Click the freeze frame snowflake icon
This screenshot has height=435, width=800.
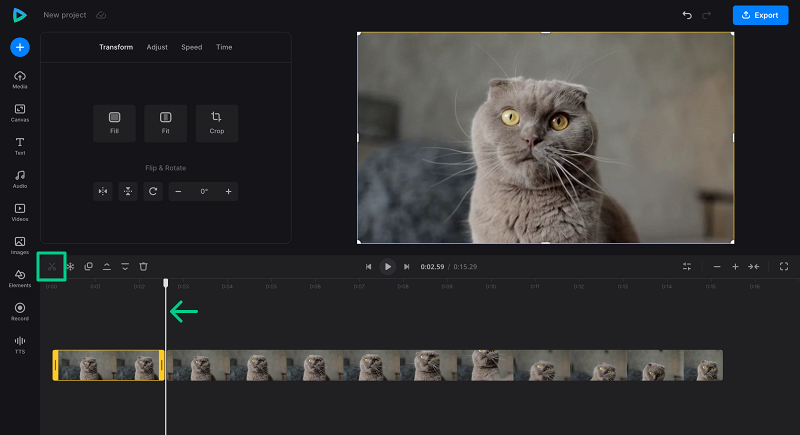click(x=70, y=267)
